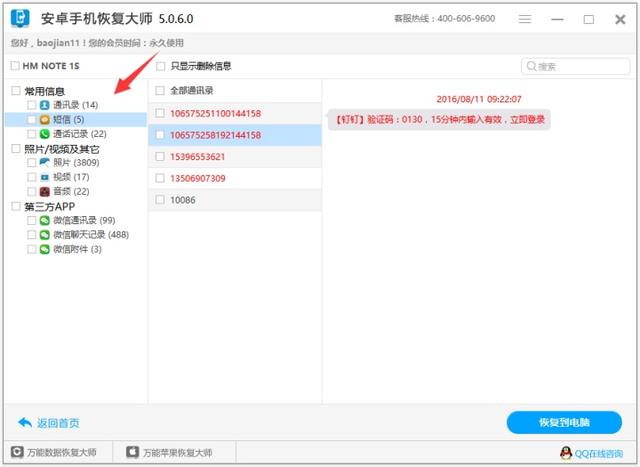The image size is (640, 467).
Task: Open 视频 (17) category
Action: (x=71, y=177)
